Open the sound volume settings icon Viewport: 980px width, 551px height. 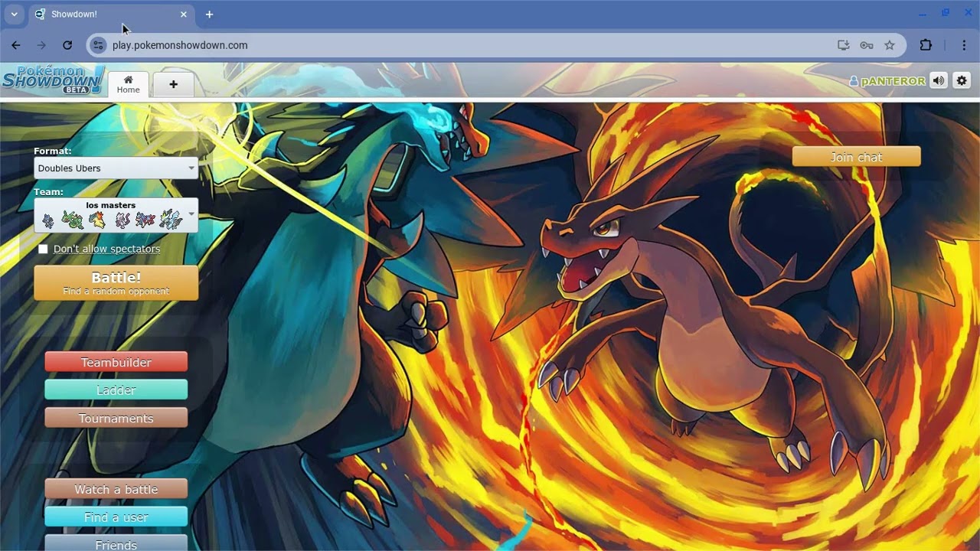[x=939, y=80]
